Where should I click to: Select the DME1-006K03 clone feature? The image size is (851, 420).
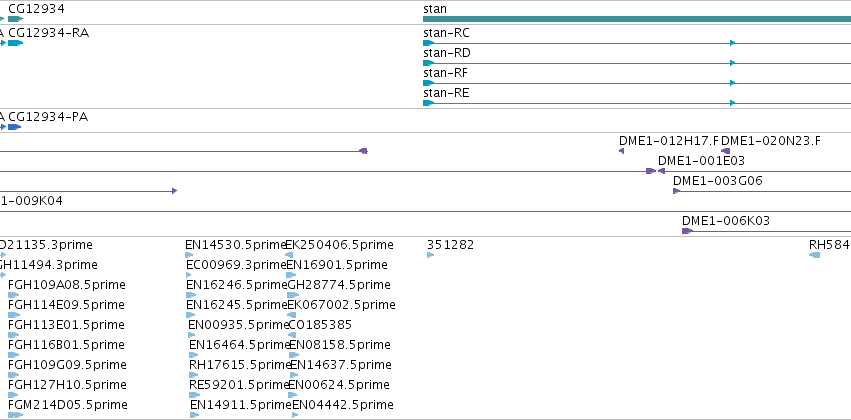(x=766, y=231)
